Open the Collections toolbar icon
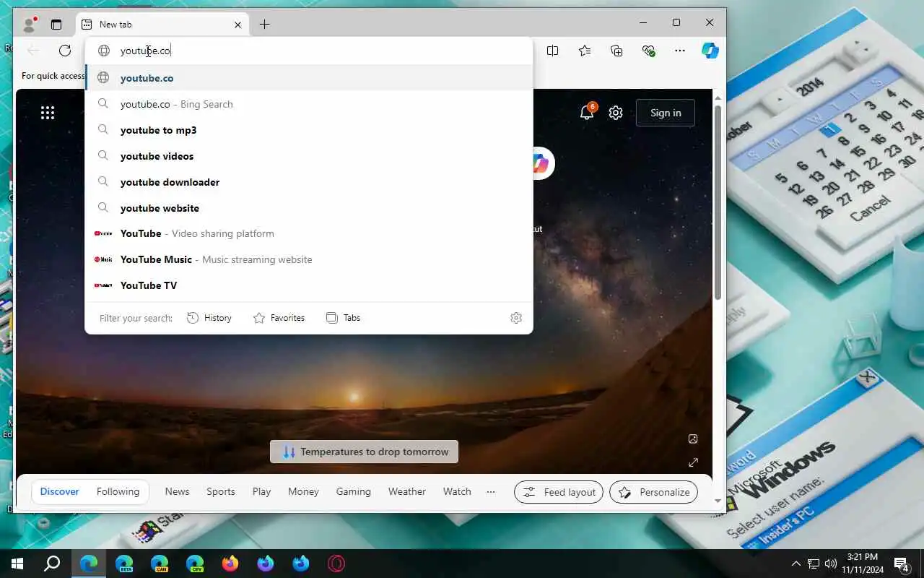Viewport: 924px width, 578px height. tap(616, 51)
